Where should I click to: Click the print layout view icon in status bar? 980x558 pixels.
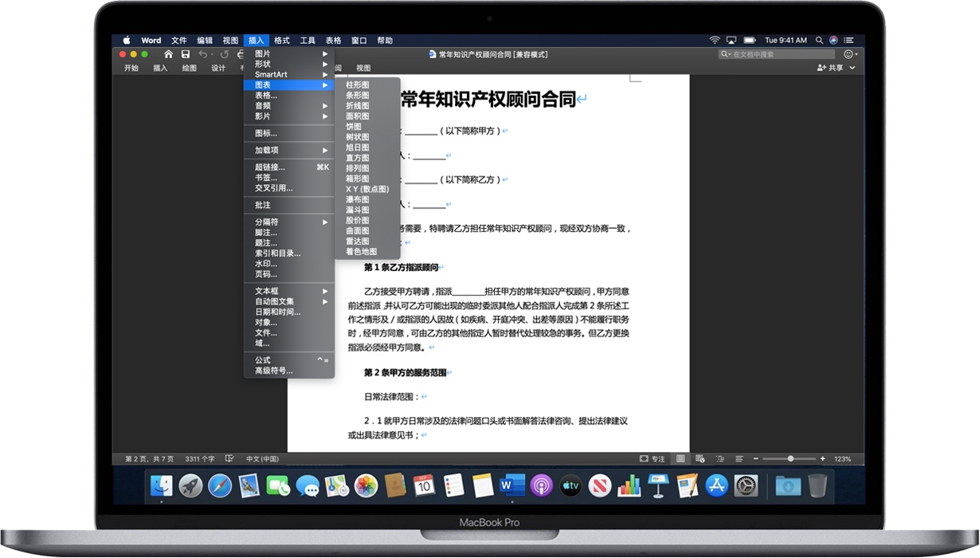coord(682,458)
